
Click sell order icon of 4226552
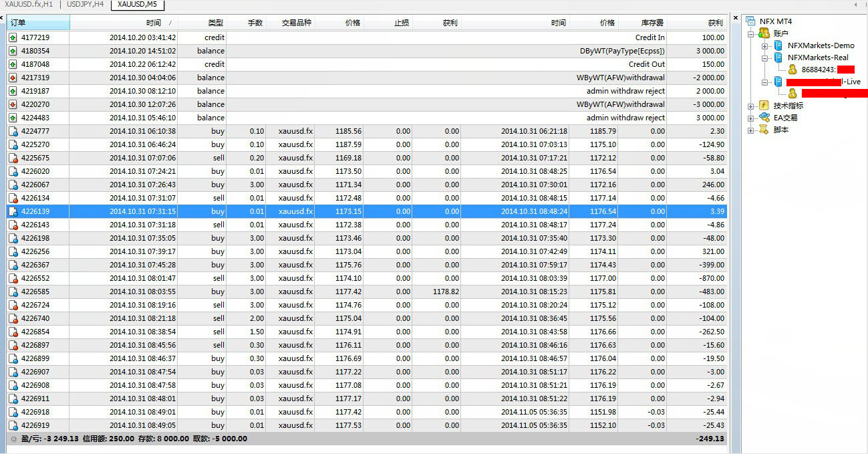pos(13,278)
